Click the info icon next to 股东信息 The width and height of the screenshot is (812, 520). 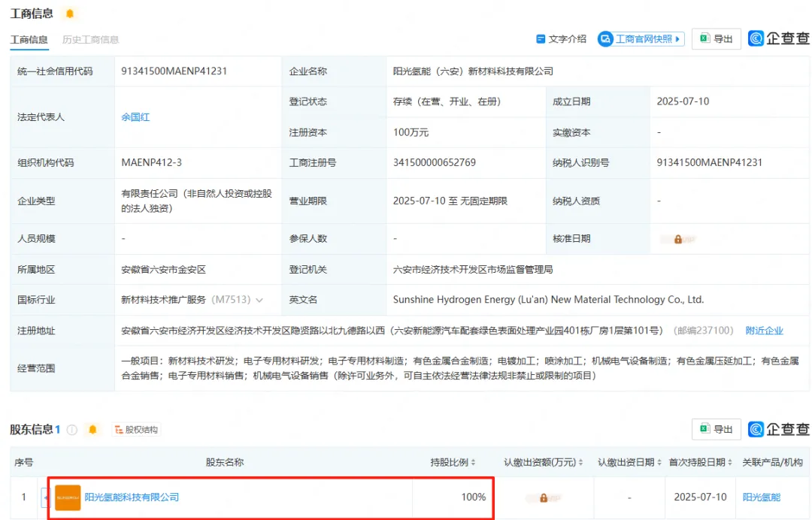pyautogui.click(x=72, y=430)
